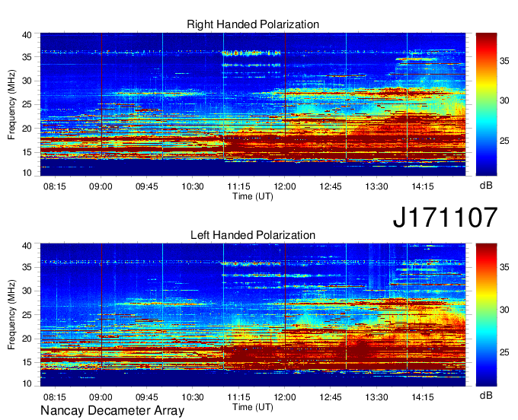Click the 15 MHz tick on right-handed plot

[27, 152]
